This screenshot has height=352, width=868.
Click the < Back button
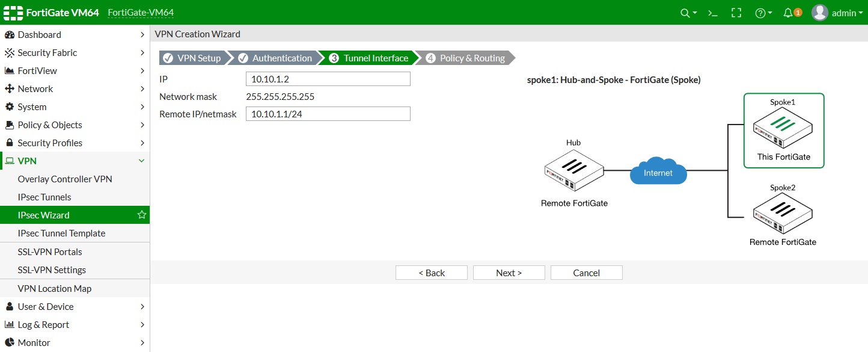tap(432, 273)
